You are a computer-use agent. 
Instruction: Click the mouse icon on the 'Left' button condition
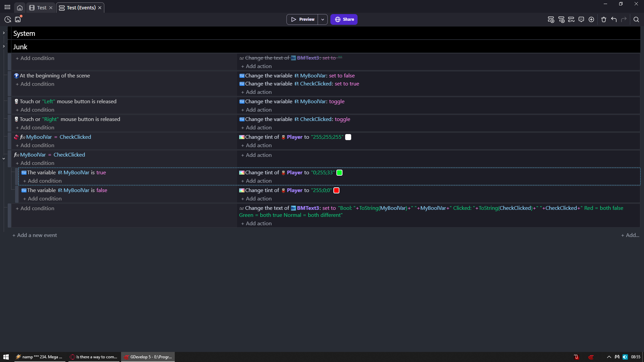[16, 101]
